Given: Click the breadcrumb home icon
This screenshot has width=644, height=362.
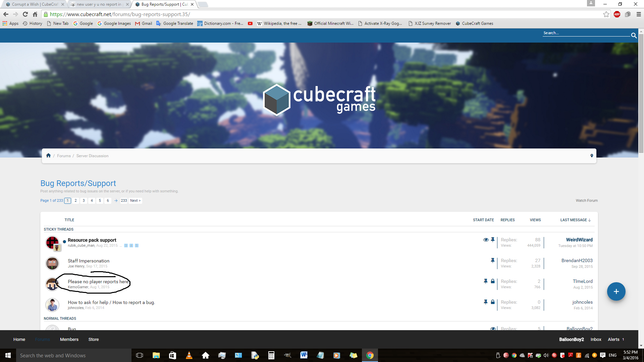Looking at the screenshot, I should (48, 156).
